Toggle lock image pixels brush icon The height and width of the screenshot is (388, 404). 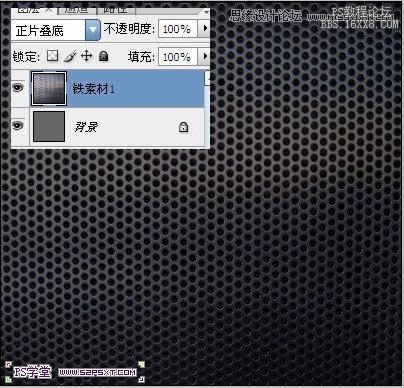point(70,56)
